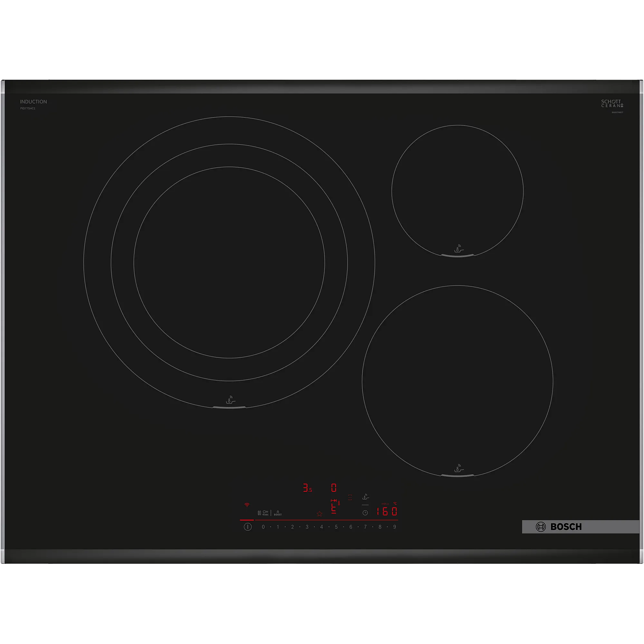Select the cooking zone showing 3.5

307,488
